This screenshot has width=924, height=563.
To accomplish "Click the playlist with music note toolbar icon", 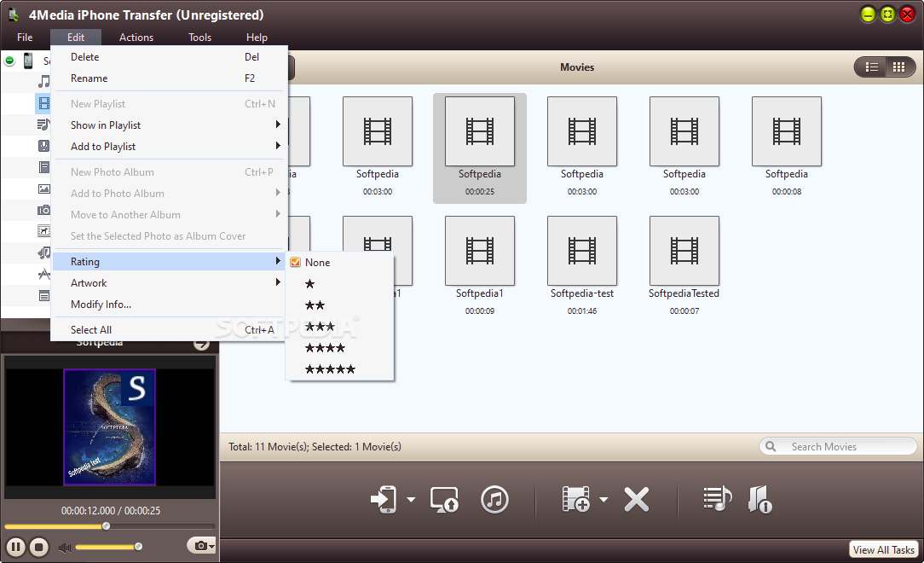I will coord(717,499).
